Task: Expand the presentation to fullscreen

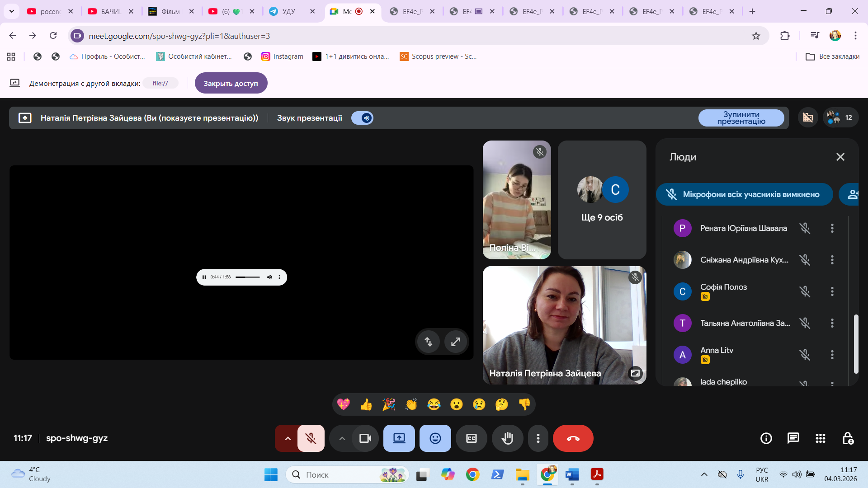Action: pyautogui.click(x=455, y=342)
